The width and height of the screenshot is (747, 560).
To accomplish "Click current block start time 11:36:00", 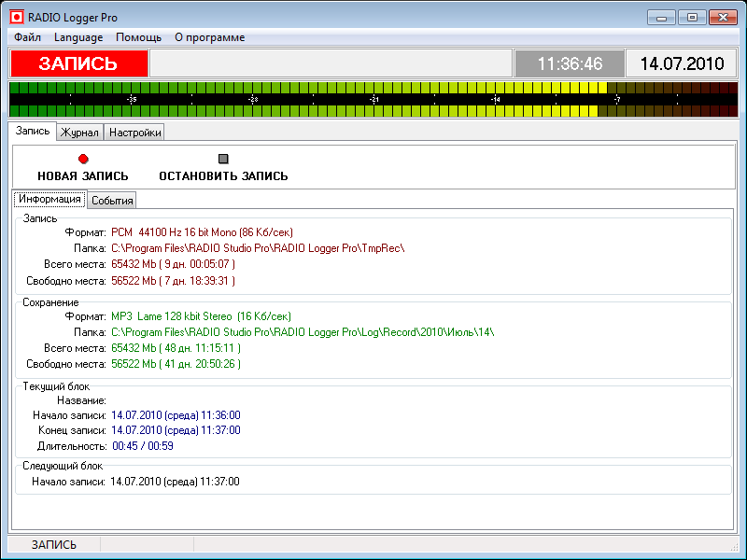I will click(x=176, y=415).
